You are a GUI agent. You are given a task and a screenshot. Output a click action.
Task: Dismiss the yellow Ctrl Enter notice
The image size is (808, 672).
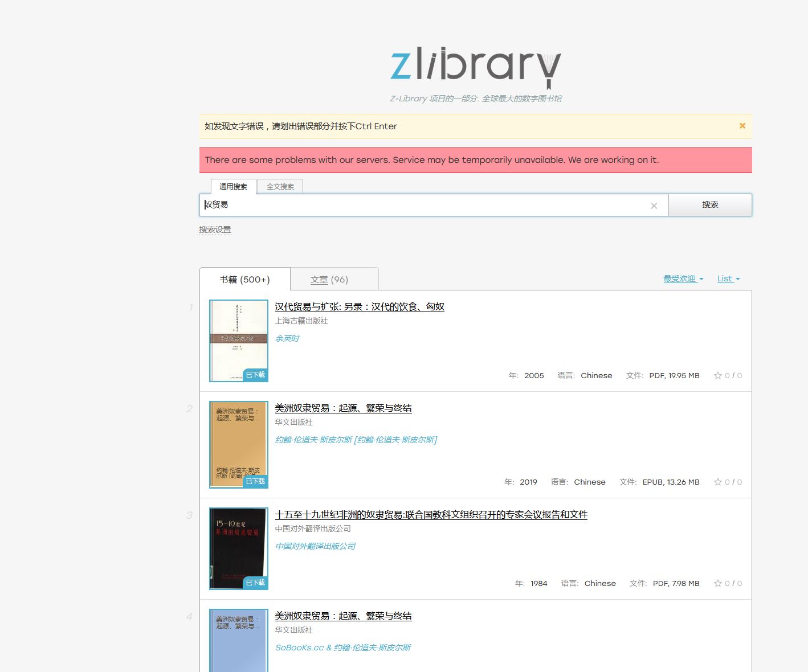[742, 126]
